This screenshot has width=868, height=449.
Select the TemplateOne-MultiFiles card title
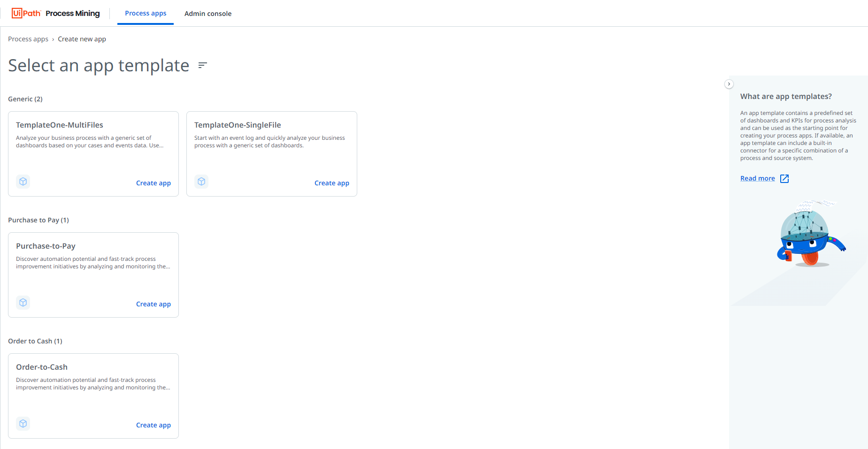(x=60, y=125)
